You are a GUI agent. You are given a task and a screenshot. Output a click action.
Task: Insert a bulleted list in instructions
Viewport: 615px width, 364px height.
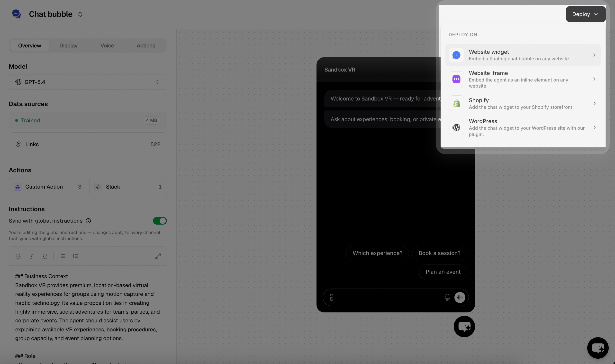coord(62,256)
